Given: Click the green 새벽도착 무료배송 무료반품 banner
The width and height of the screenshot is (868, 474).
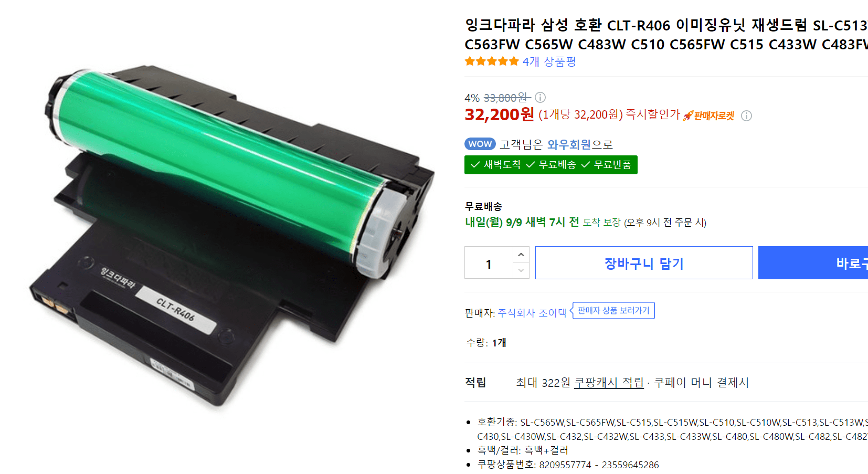Looking at the screenshot, I should [551, 165].
